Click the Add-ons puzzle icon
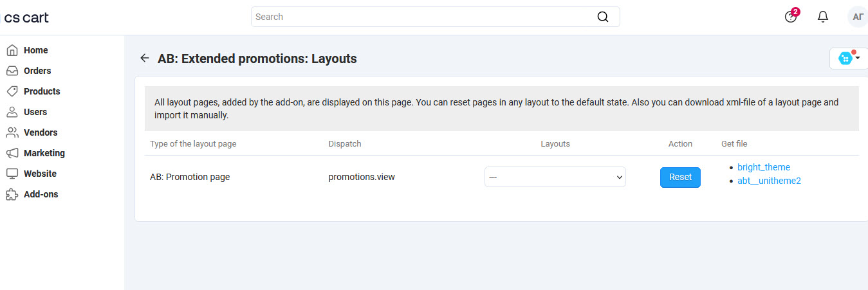Image resolution: width=868 pixels, height=290 pixels. tap(12, 194)
